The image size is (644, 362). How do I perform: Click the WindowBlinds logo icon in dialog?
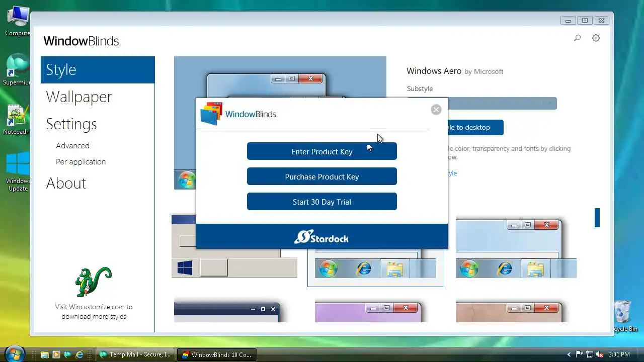[x=211, y=114]
